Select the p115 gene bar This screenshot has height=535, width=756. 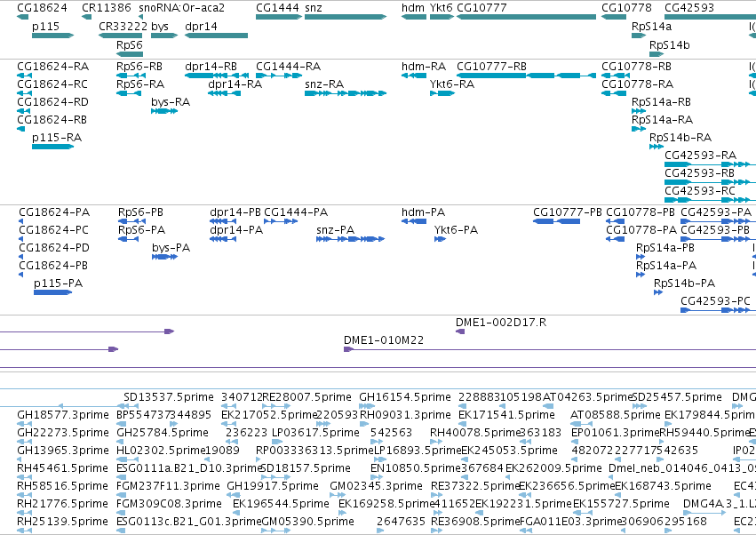(x=52, y=36)
